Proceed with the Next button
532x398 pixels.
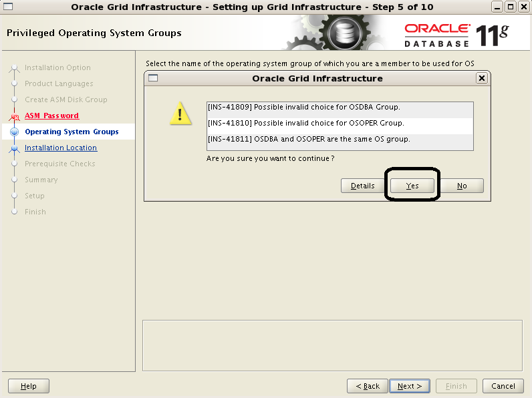point(410,386)
